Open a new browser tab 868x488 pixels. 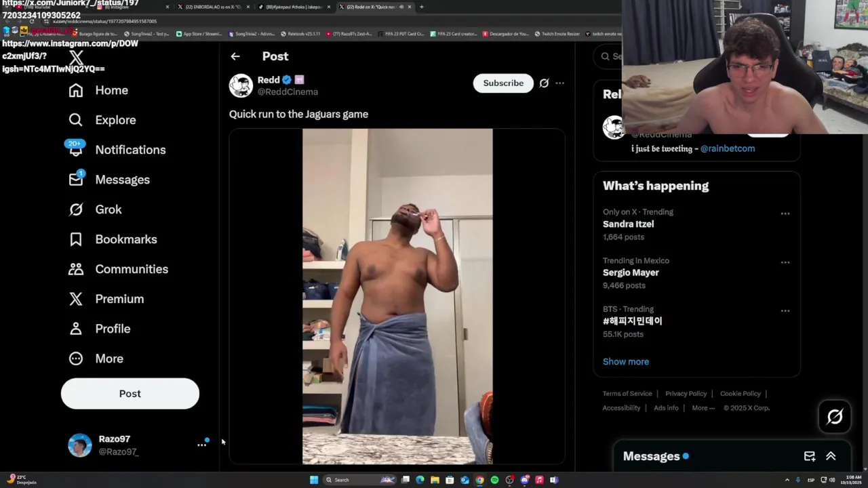tap(422, 7)
